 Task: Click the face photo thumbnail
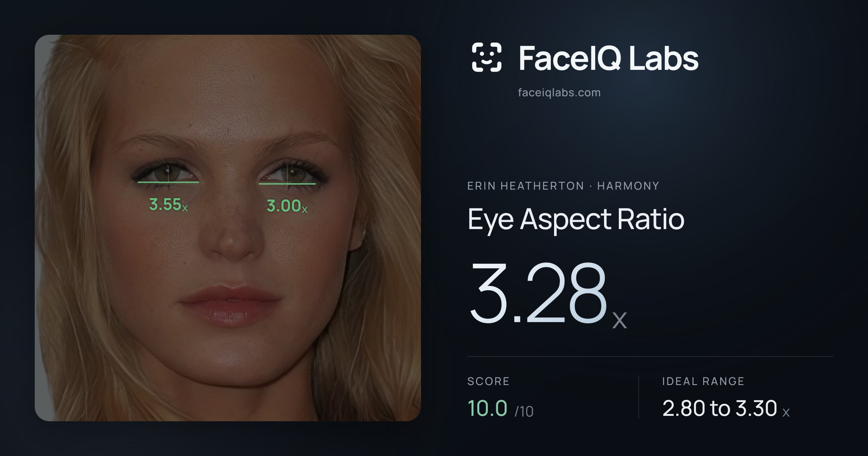point(228,228)
